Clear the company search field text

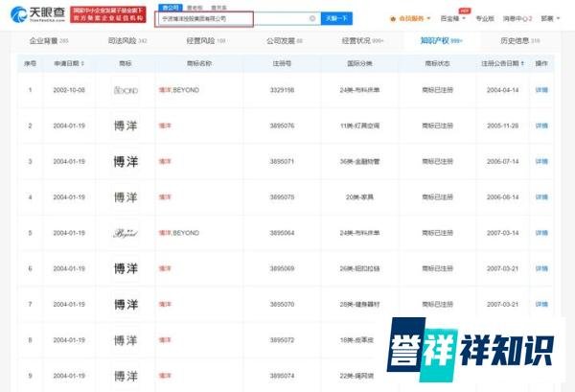click(x=312, y=18)
